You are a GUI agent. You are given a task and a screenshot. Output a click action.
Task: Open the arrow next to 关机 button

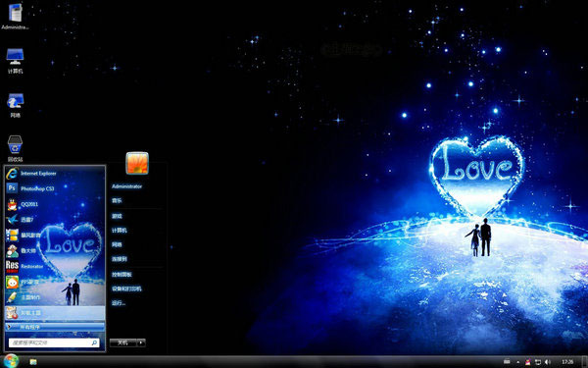tap(141, 342)
